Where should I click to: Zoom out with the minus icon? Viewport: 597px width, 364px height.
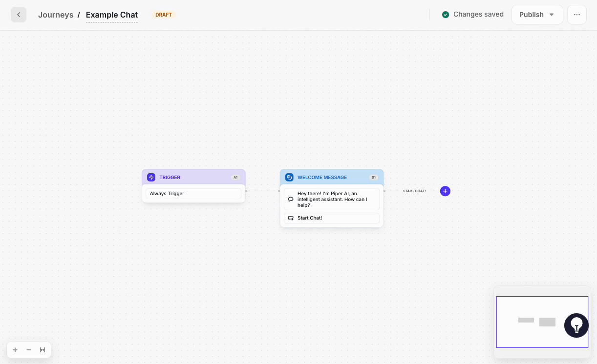point(29,350)
